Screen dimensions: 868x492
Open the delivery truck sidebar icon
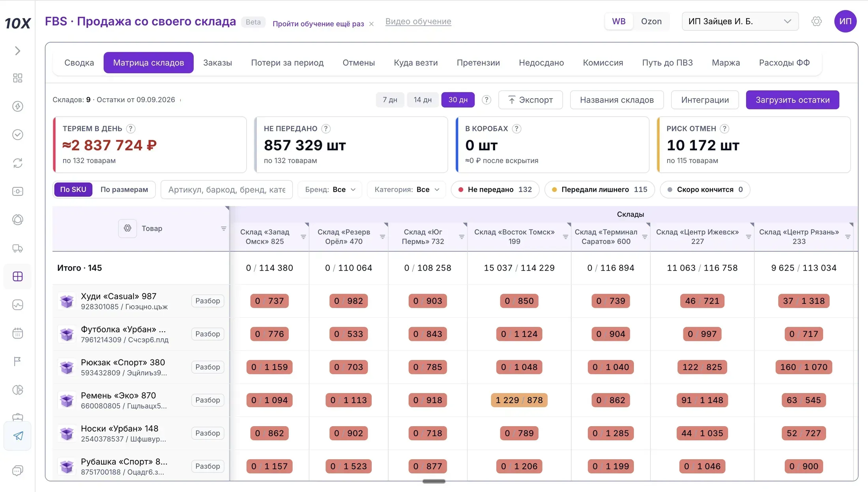tap(17, 248)
